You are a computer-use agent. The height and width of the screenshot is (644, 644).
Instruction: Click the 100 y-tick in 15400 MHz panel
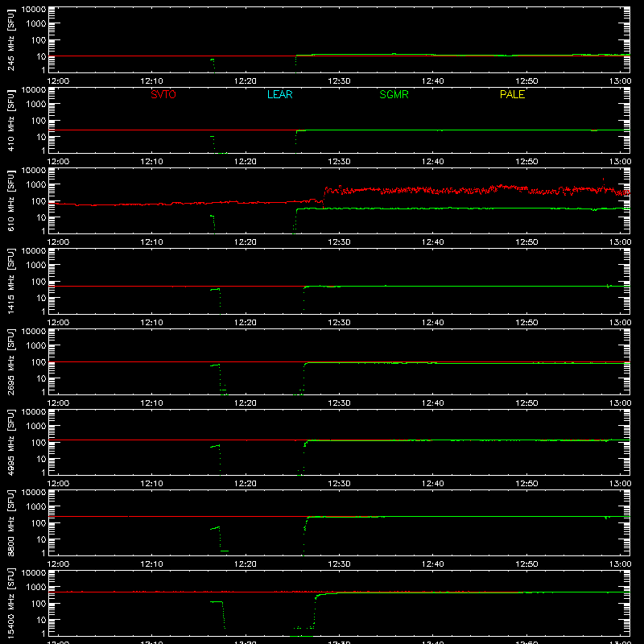tap(39, 604)
